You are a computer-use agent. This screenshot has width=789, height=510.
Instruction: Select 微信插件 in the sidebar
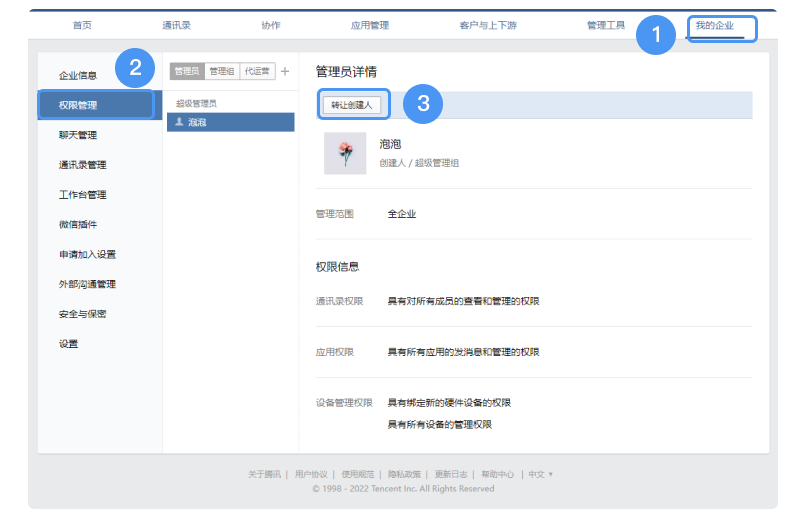pyautogui.click(x=78, y=224)
